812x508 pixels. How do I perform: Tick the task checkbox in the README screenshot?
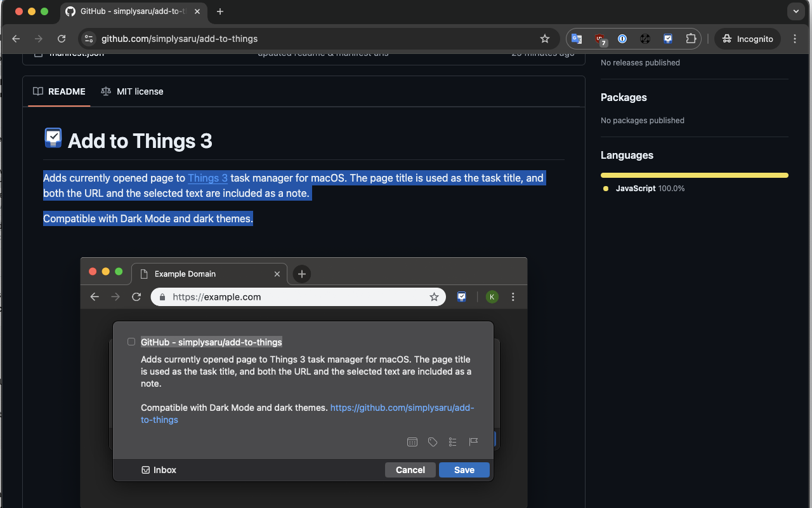(131, 342)
